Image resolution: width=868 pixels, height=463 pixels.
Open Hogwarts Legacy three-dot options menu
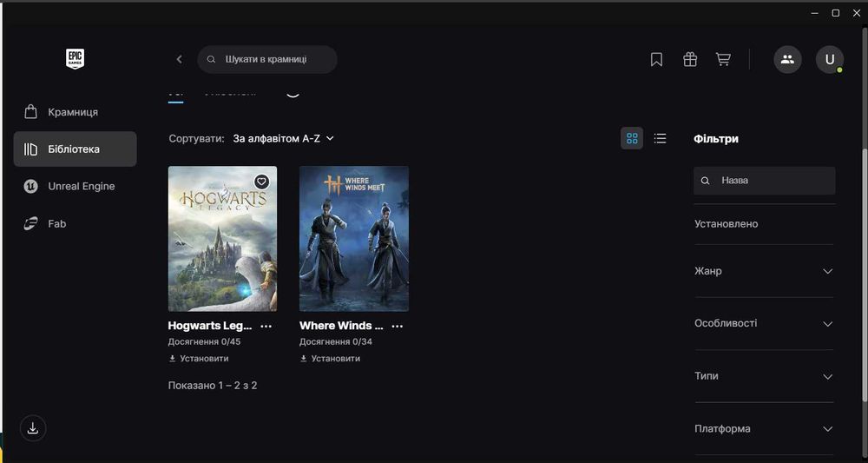click(266, 327)
